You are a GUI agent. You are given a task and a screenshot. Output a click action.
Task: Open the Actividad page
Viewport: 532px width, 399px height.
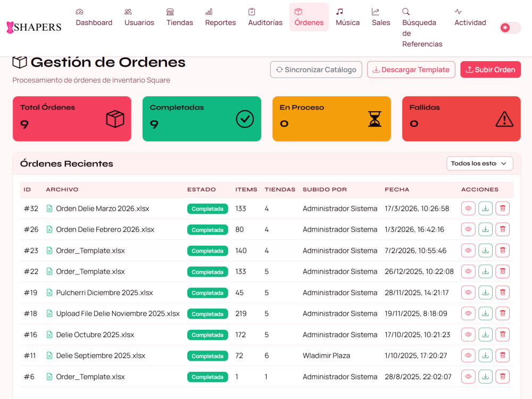click(x=470, y=18)
